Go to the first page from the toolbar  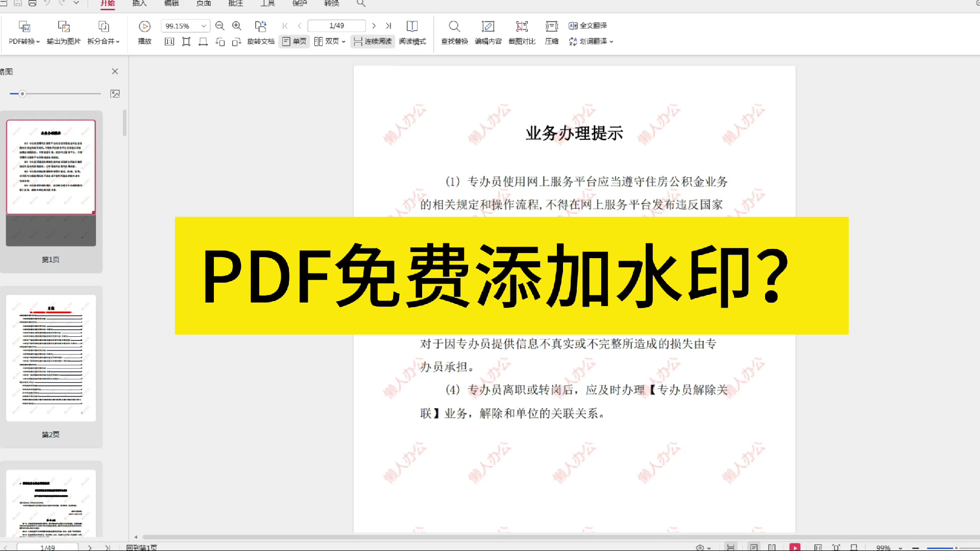click(285, 26)
